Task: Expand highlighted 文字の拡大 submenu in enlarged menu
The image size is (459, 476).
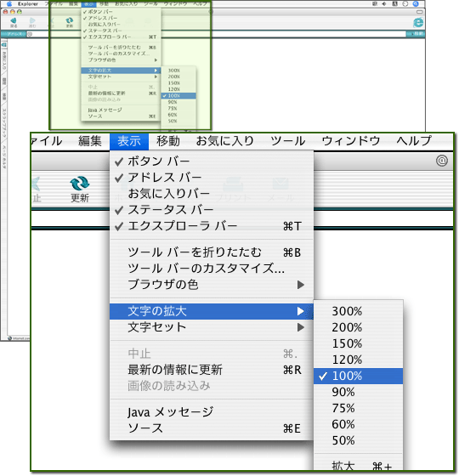Action: pos(212,311)
